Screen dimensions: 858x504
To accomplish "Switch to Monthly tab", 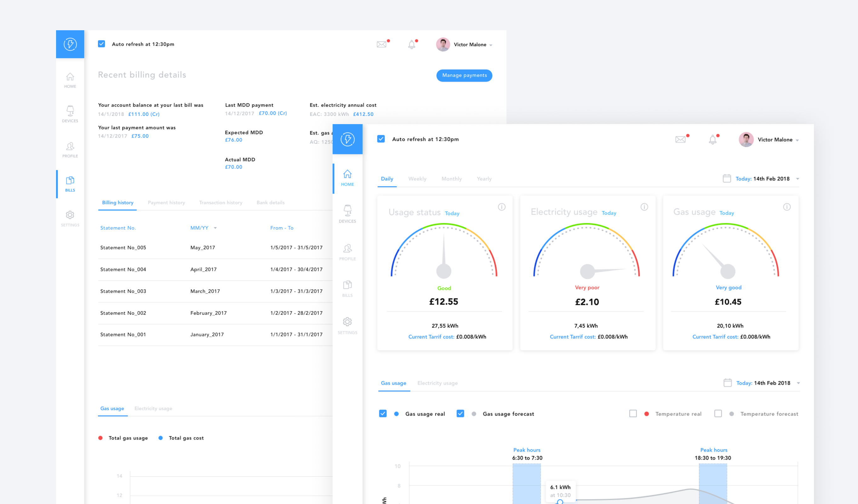I will (451, 179).
